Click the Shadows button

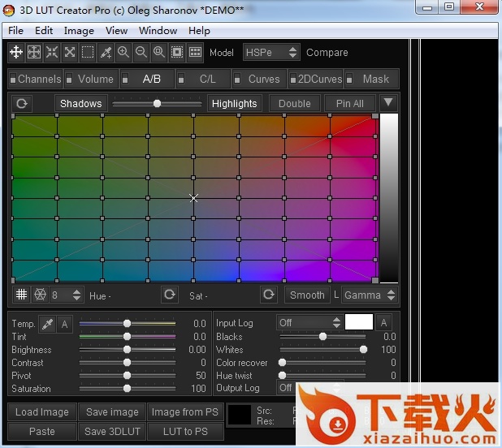pos(80,104)
